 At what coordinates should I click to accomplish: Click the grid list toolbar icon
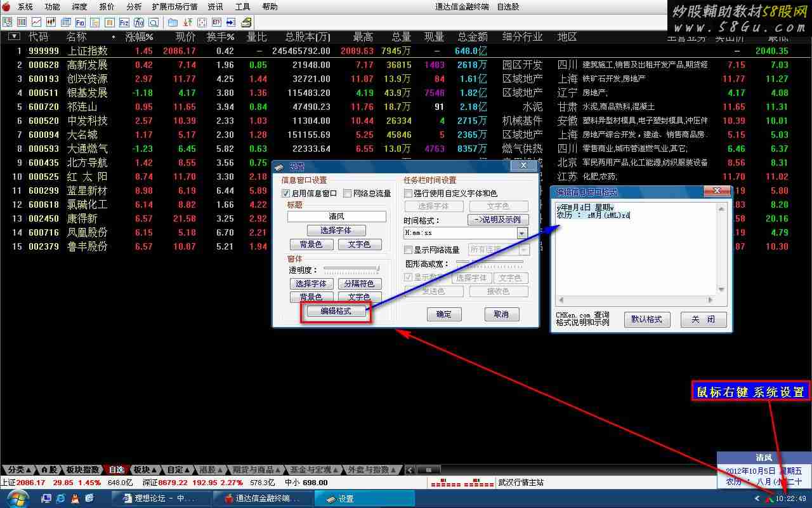point(22,22)
